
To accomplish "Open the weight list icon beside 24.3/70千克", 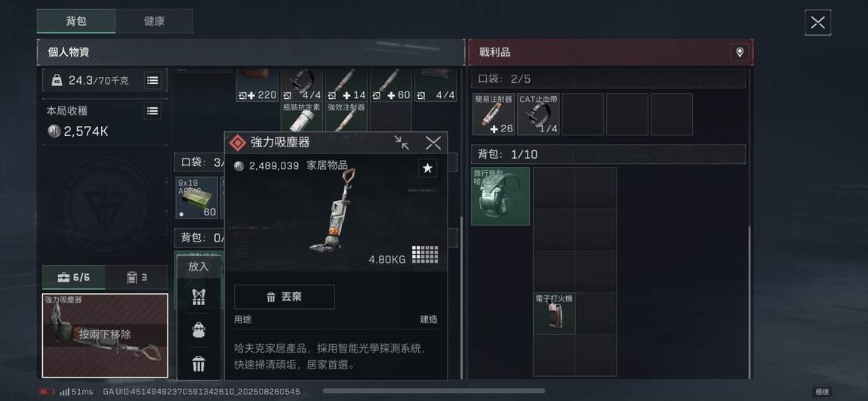I will coord(152,80).
